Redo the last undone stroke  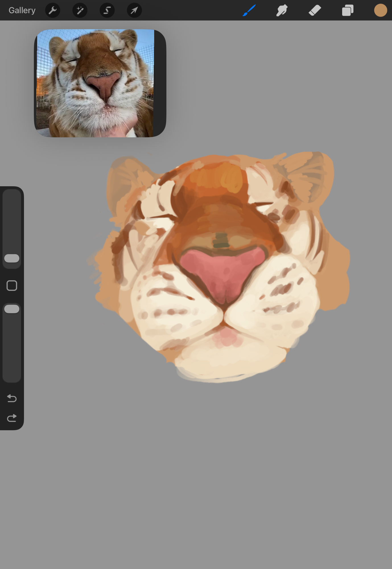click(x=12, y=418)
